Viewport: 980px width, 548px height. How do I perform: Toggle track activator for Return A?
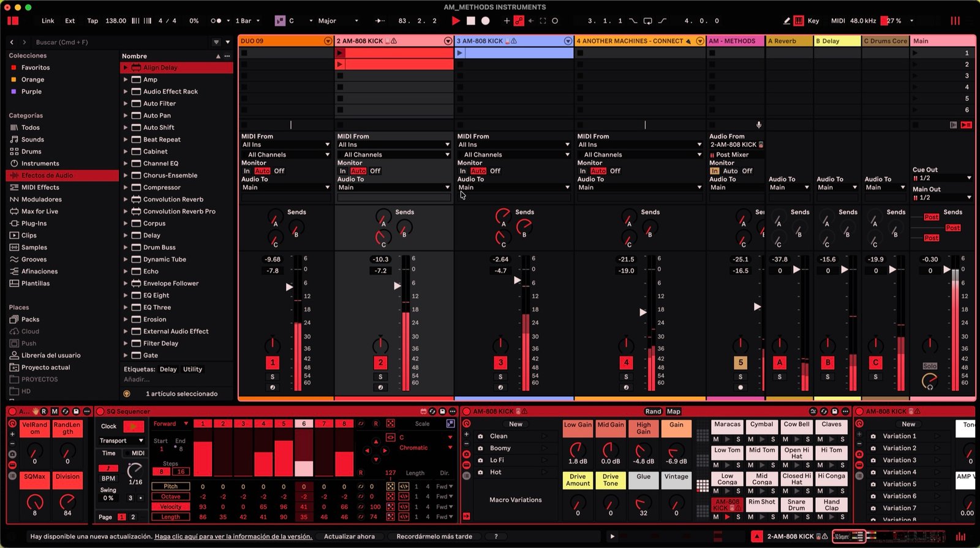(x=779, y=362)
